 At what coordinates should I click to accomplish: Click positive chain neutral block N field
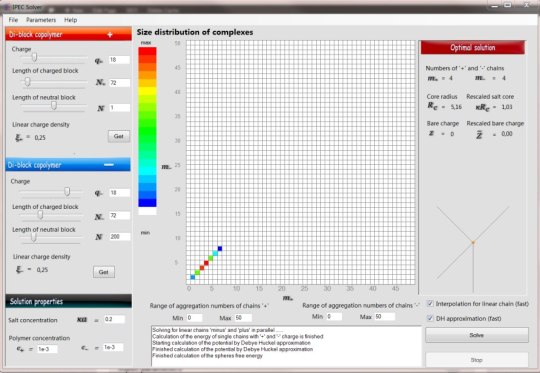120,108
